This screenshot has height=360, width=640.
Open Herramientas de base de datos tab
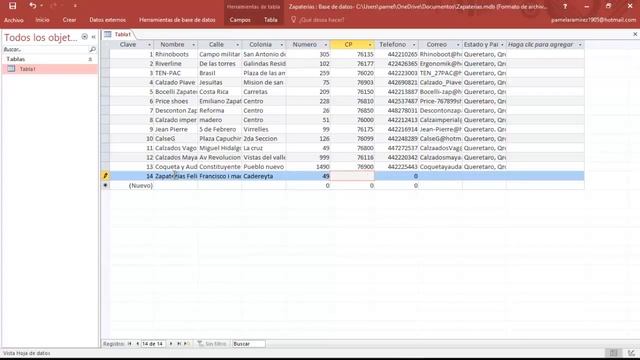coord(177,20)
